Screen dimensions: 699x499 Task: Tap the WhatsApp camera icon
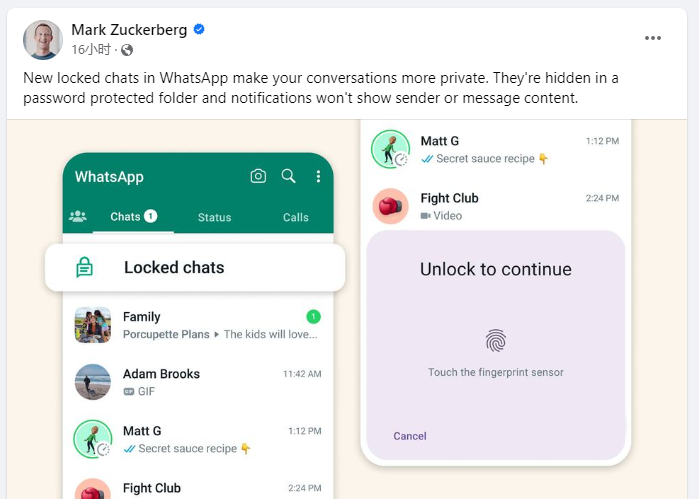258,176
